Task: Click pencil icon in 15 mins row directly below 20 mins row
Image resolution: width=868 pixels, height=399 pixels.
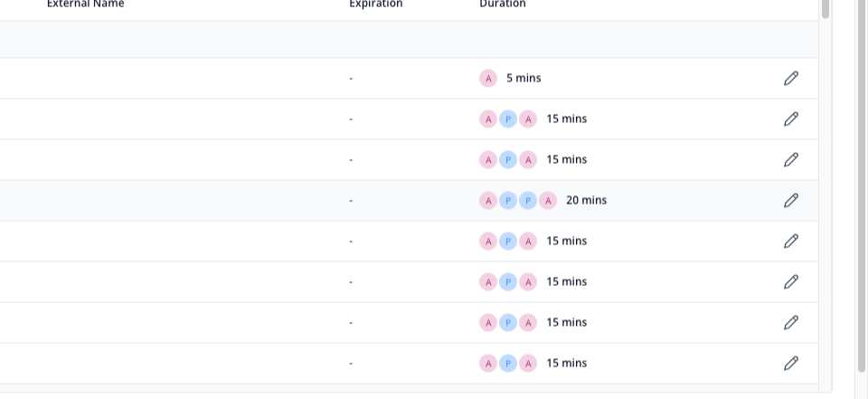Action: [791, 241]
